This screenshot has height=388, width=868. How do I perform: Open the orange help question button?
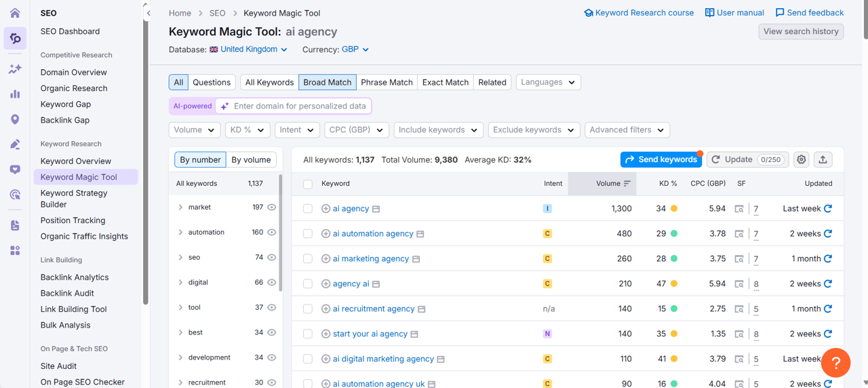pyautogui.click(x=835, y=363)
